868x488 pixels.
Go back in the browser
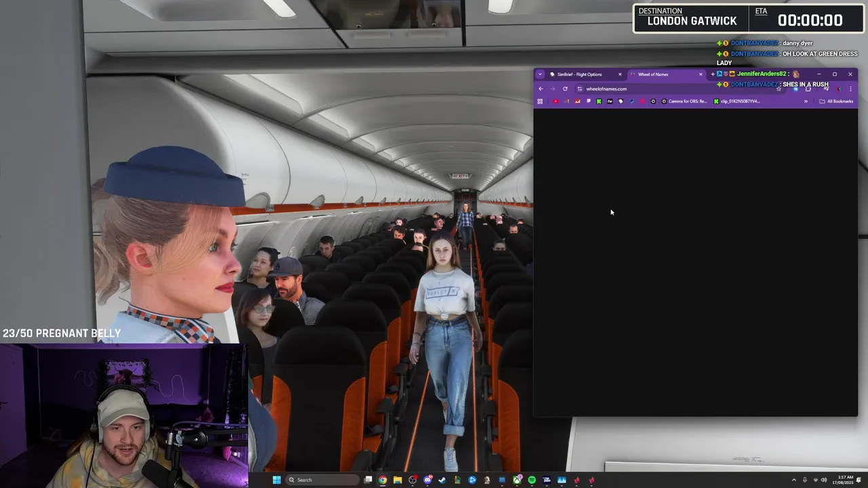pos(540,89)
